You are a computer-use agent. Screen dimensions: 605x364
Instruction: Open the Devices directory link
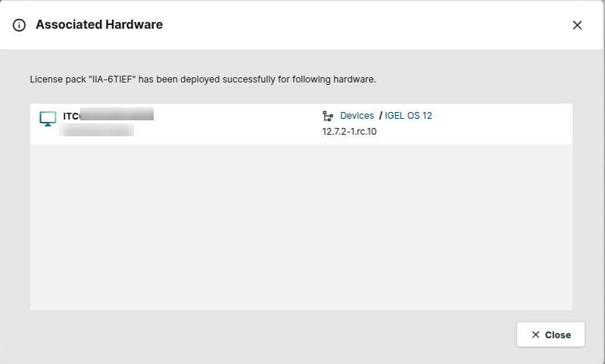click(357, 116)
